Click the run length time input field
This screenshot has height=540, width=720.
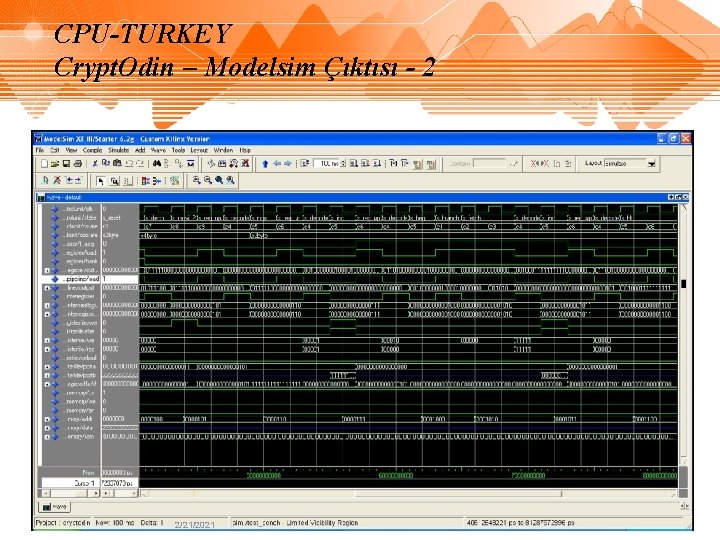pyautogui.click(x=326, y=163)
